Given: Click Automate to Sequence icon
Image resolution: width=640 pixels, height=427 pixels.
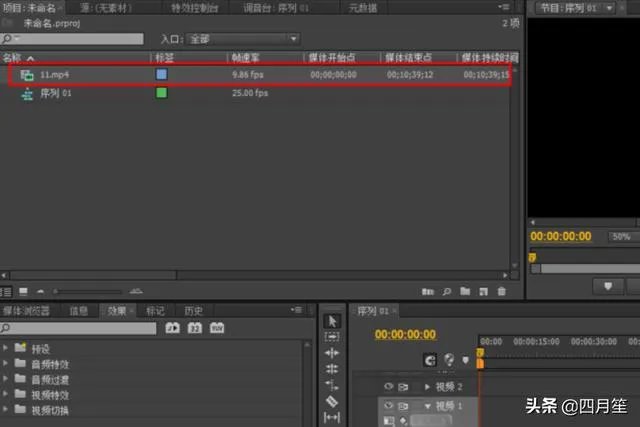Looking at the screenshot, I should coord(427,291).
